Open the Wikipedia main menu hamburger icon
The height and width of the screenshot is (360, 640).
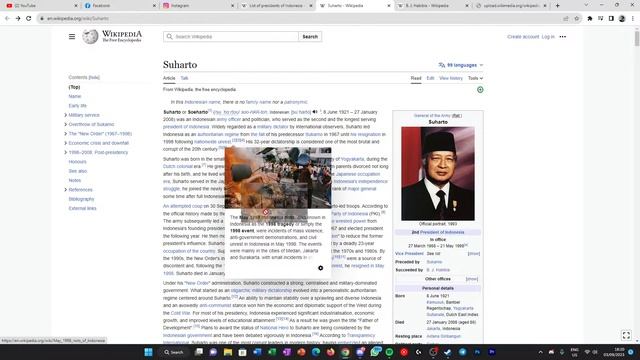(72, 37)
